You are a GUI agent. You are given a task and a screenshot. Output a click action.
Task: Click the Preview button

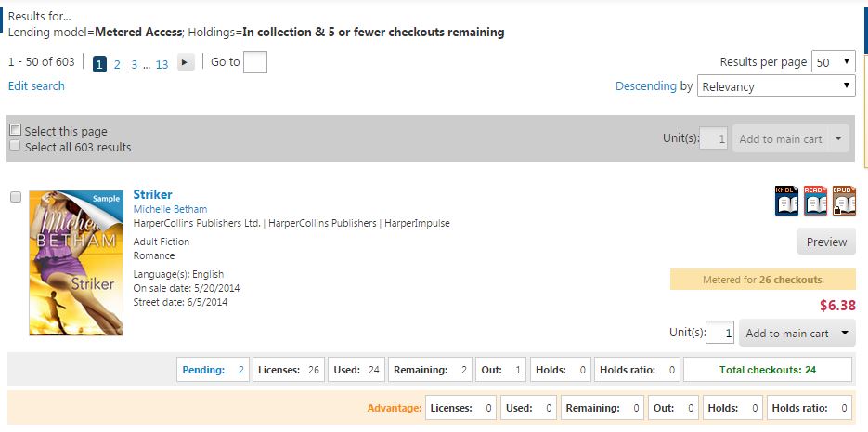[826, 242]
